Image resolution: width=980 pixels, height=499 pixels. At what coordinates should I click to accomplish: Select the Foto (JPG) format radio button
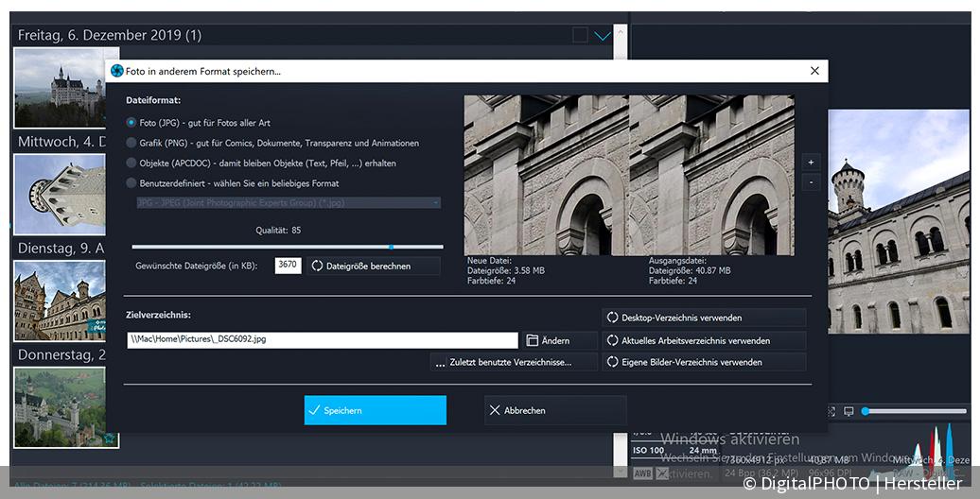click(131, 123)
